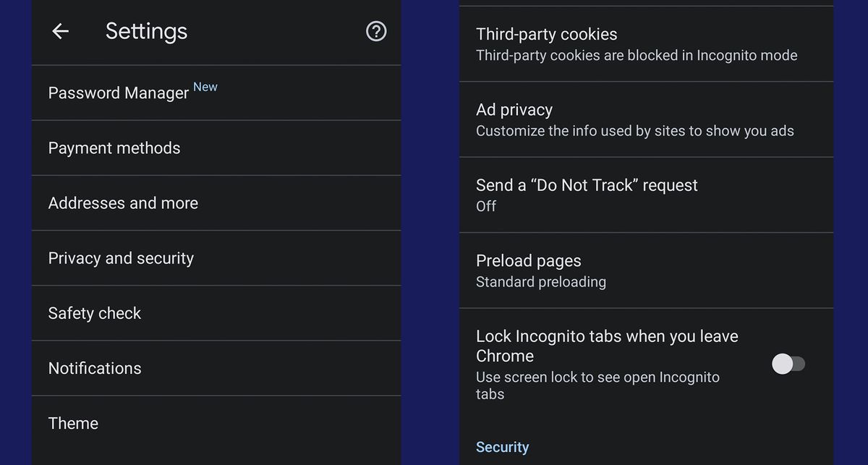Enable Lock Incognito tabs when you leave Chrome
The width and height of the screenshot is (868, 465).
(788, 364)
